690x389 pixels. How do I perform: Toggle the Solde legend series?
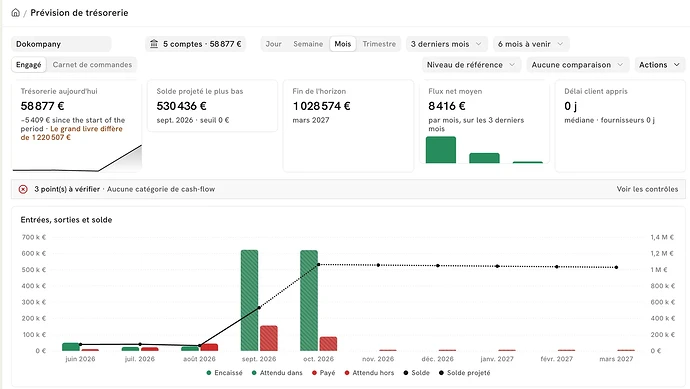(x=416, y=373)
